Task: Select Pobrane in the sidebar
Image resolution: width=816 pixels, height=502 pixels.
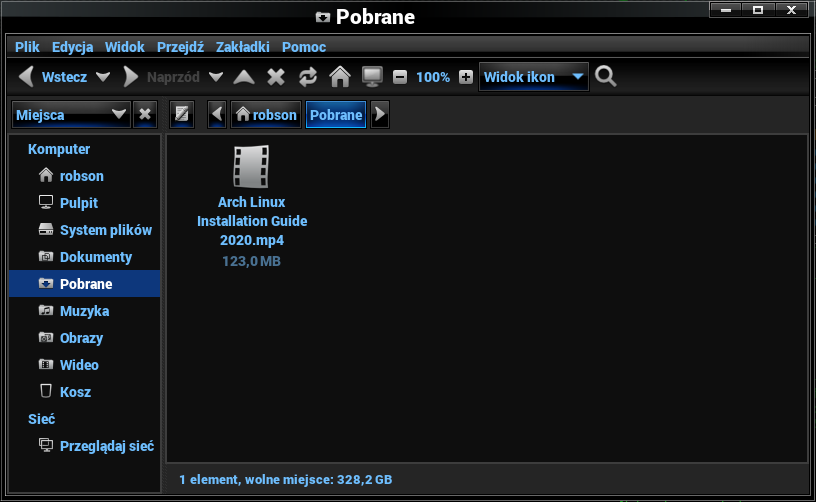Action: (84, 284)
